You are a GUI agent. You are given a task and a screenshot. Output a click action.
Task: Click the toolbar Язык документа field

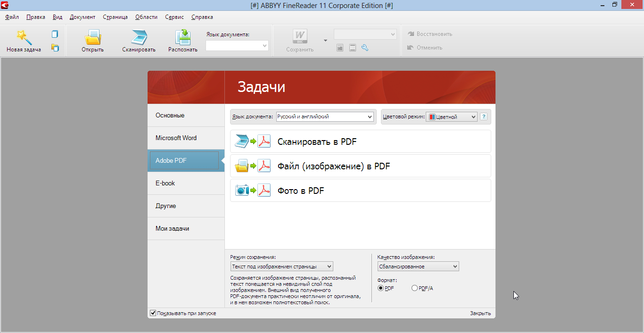237,46
